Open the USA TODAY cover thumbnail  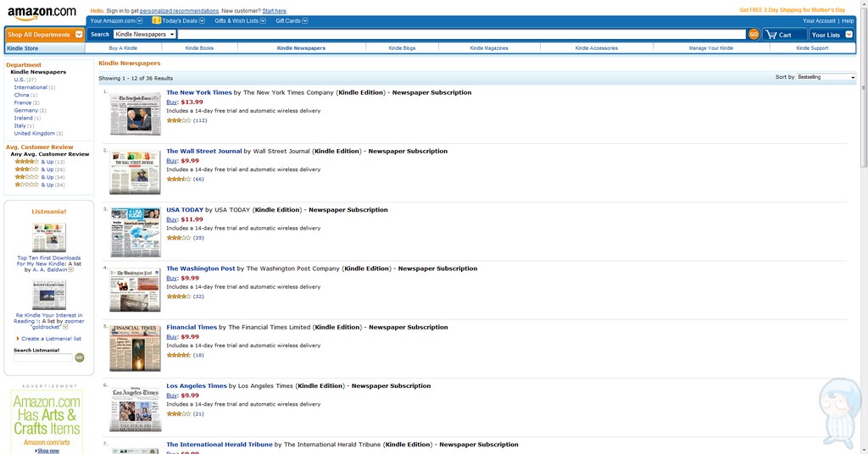tap(135, 232)
